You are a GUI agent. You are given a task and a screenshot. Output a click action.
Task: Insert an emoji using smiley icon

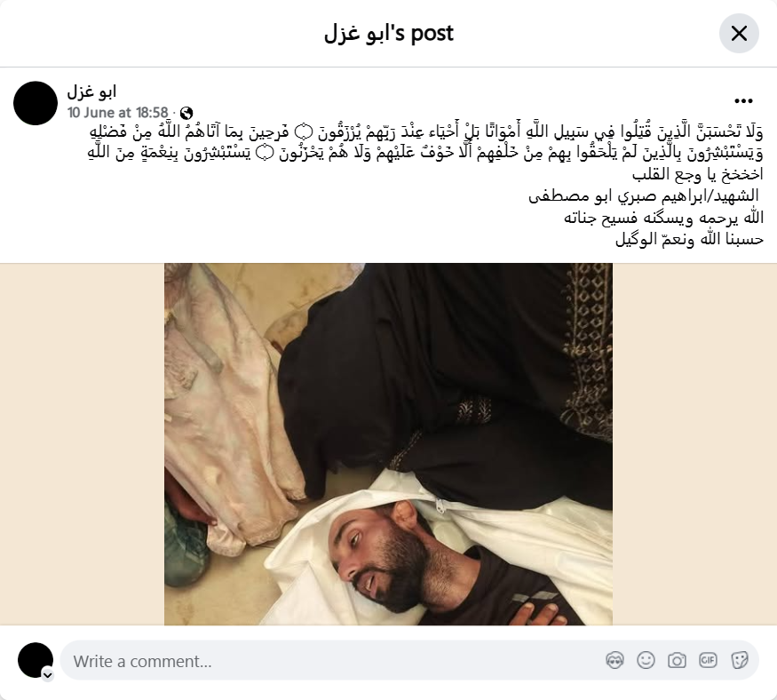click(x=646, y=660)
